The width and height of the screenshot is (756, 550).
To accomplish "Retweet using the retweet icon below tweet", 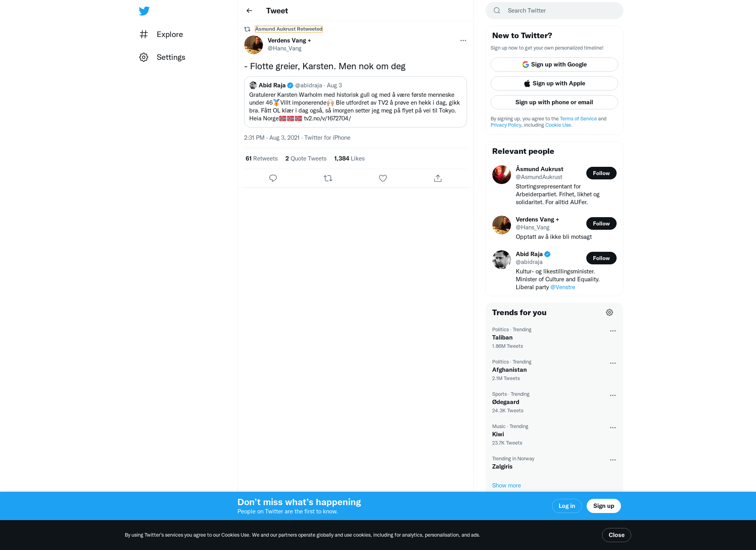I will (x=328, y=178).
